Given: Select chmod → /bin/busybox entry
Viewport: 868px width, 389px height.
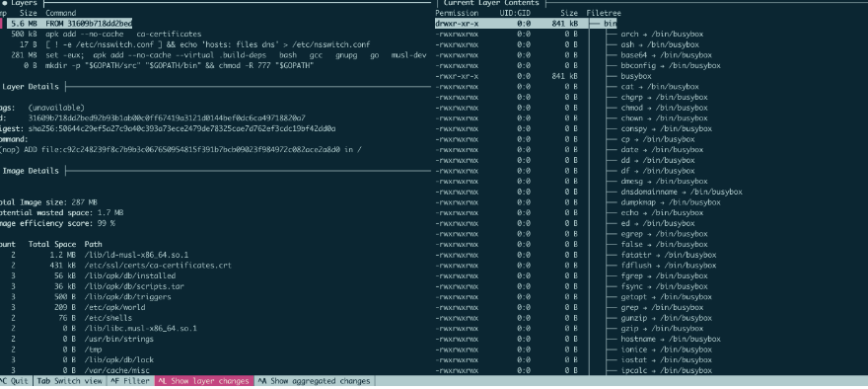Looking at the screenshot, I should pos(664,108).
